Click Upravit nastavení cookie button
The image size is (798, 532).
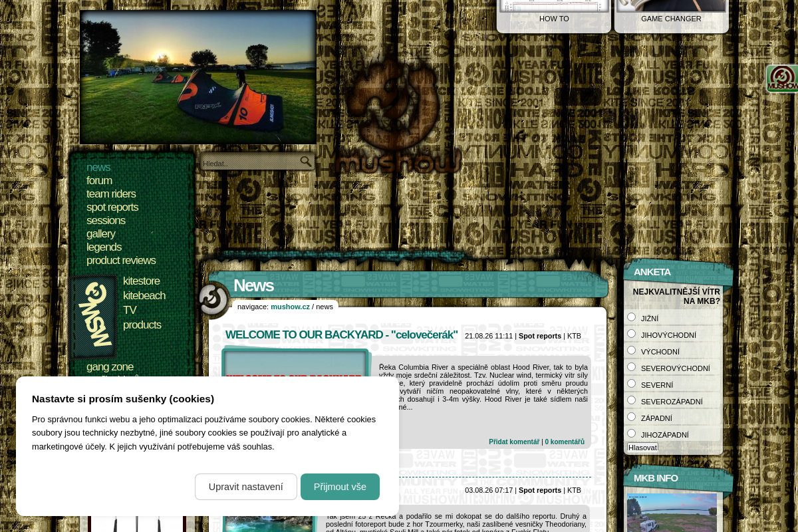coord(246,487)
